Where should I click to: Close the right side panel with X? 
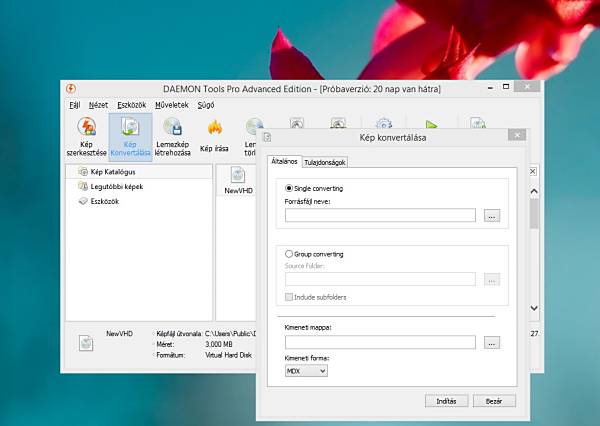[533, 171]
